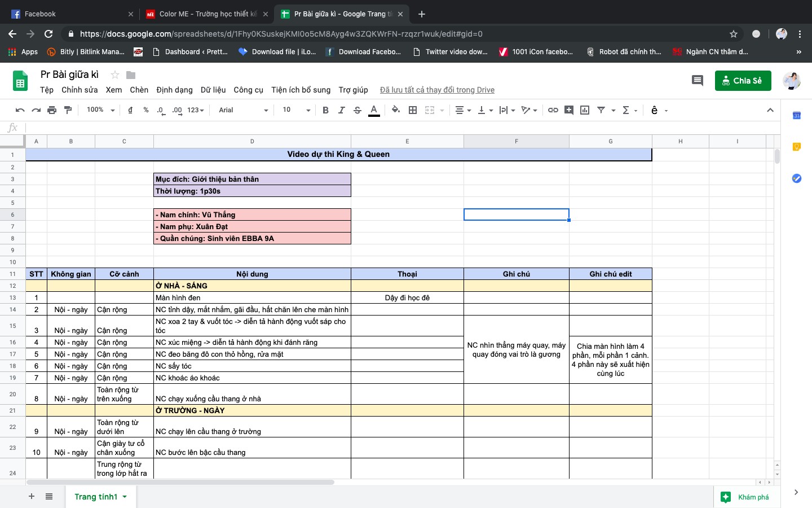Toggle italic formatting
The image size is (812, 508).
click(x=341, y=110)
